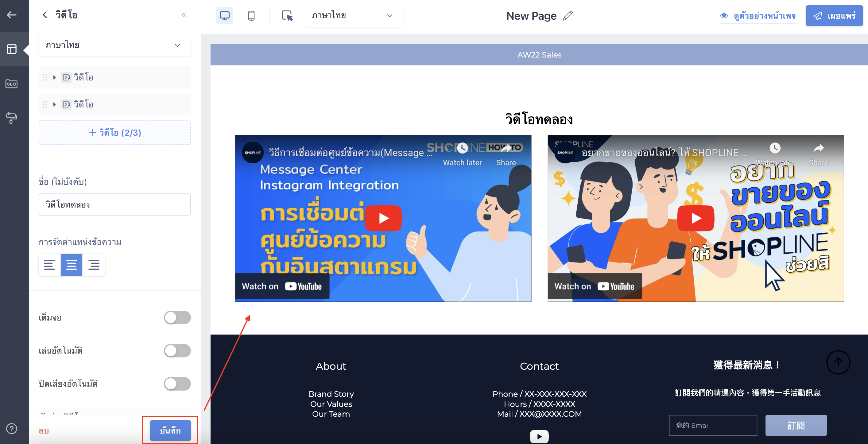Screen dimensions: 868x444
Task: Play the Message Center Instagram video
Action: [383, 218]
